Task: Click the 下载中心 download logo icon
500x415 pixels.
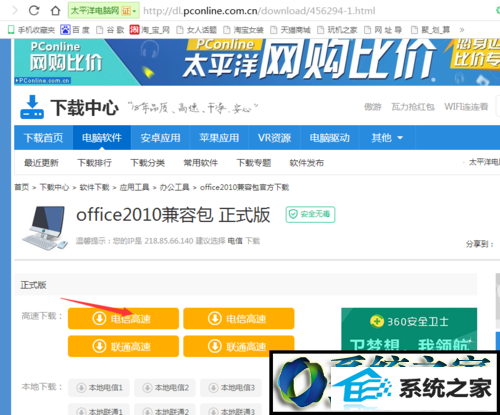Action: (x=32, y=107)
